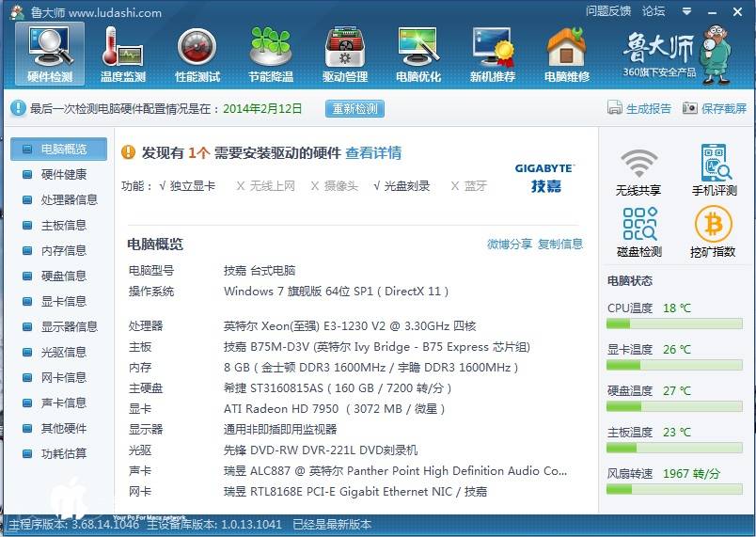
Task: Click the 蓝牙 feature indicator
Action: pyautogui.click(x=469, y=186)
